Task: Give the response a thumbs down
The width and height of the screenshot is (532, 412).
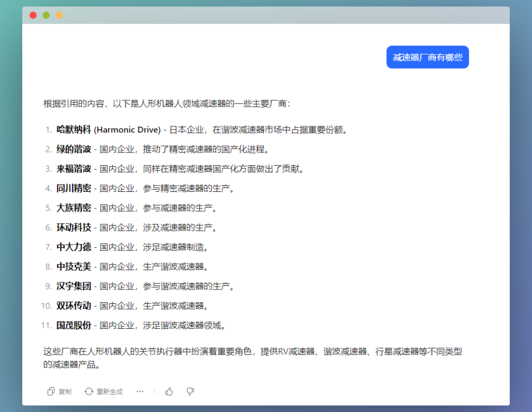Action: coord(190,391)
